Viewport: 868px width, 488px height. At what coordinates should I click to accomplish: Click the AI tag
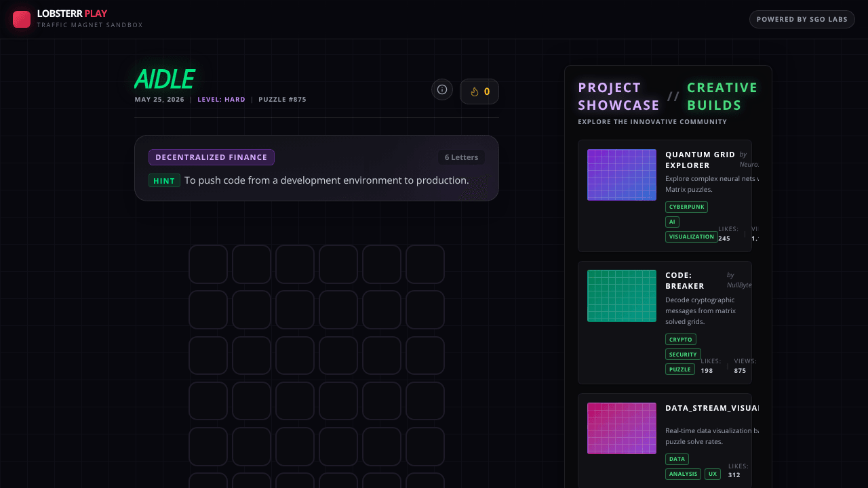(x=672, y=222)
